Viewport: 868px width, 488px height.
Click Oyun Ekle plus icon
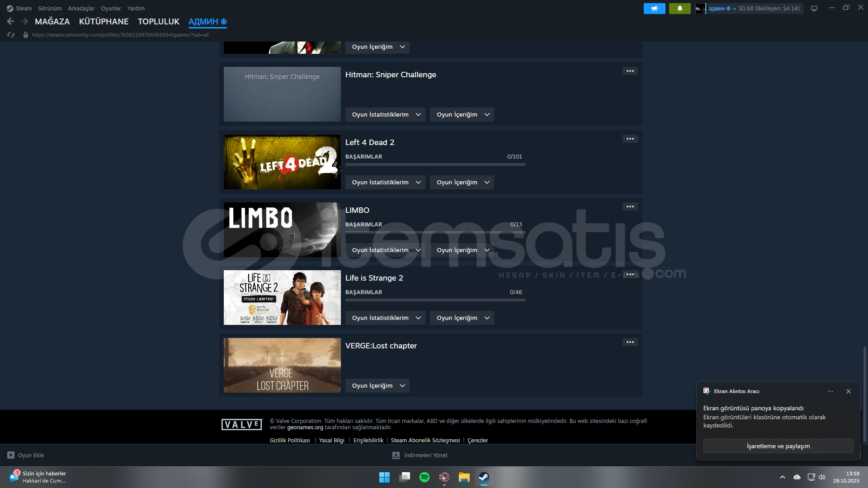(x=11, y=455)
